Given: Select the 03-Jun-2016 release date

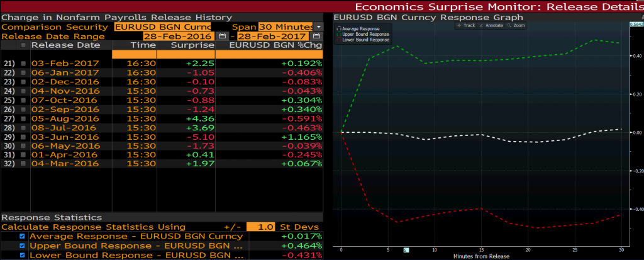Looking at the screenshot, I should click(65, 136).
